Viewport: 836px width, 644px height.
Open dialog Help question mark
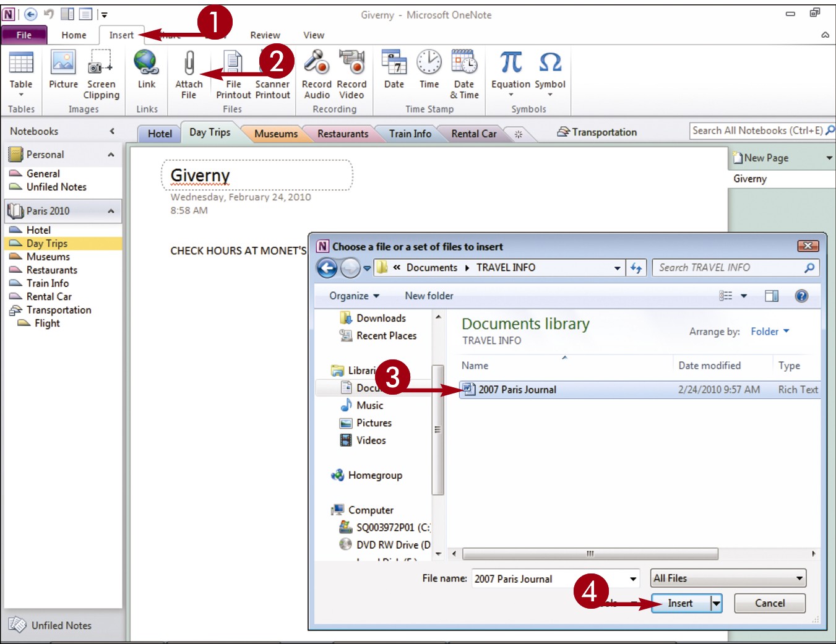(801, 296)
